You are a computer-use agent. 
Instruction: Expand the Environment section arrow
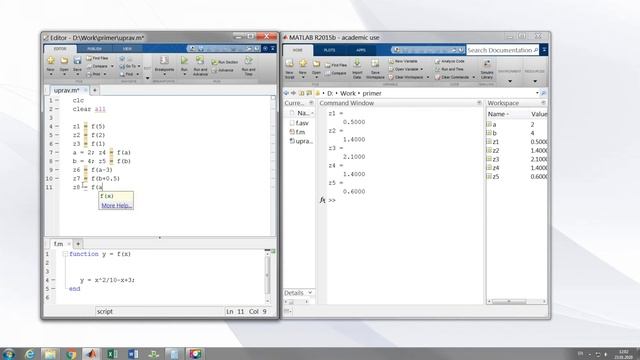point(510,81)
